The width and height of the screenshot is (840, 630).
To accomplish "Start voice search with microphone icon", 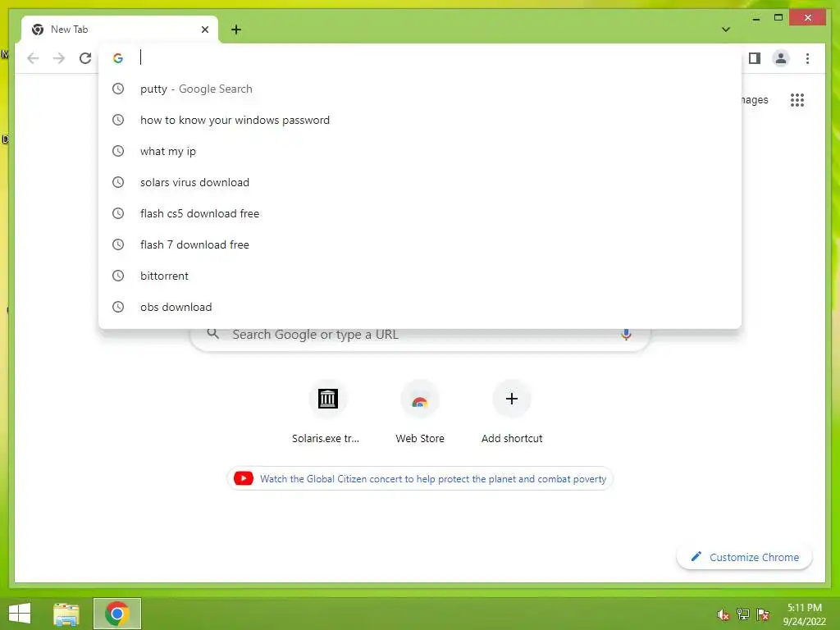I will click(626, 335).
